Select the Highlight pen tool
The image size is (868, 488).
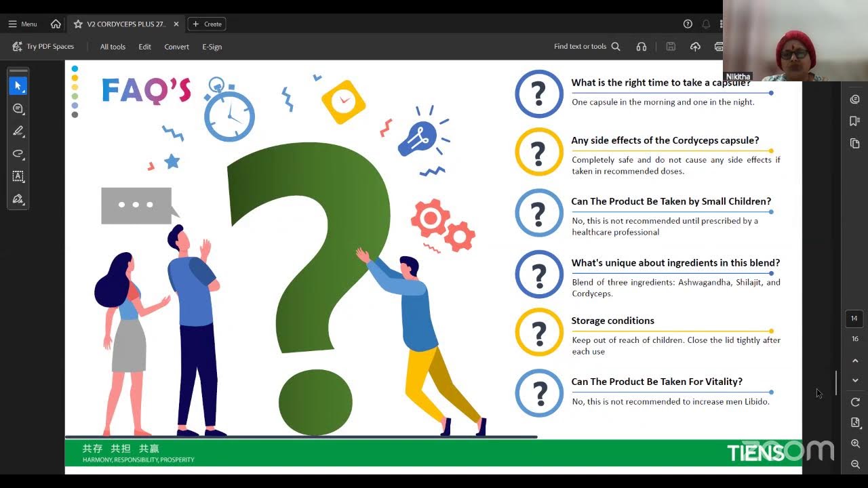(x=18, y=131)
